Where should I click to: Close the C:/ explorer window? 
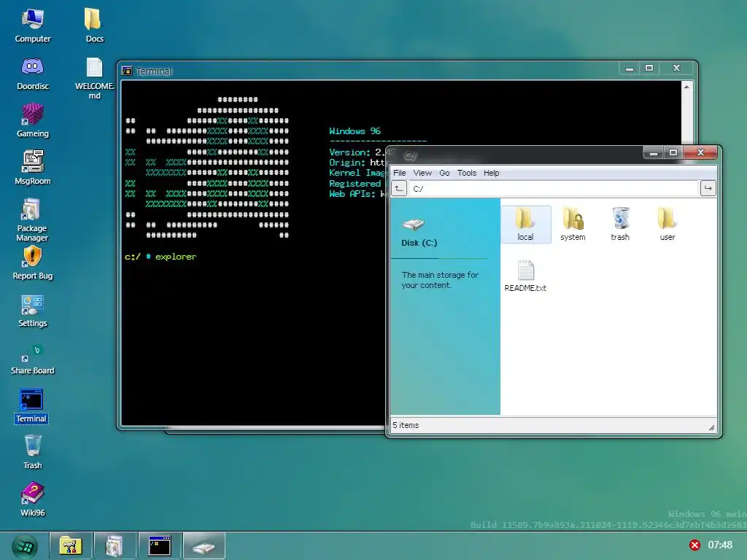pyautogui.click(x=700, y=152)
